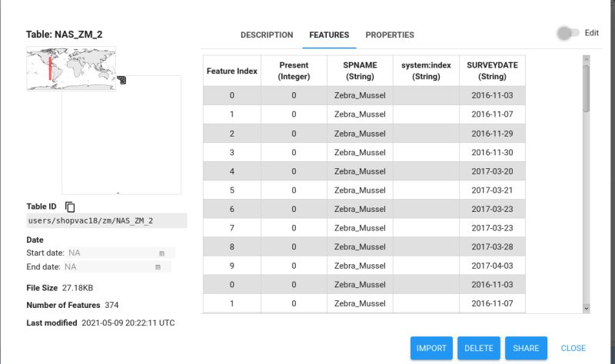Click the Feature Index column header

tap(232, 71)
